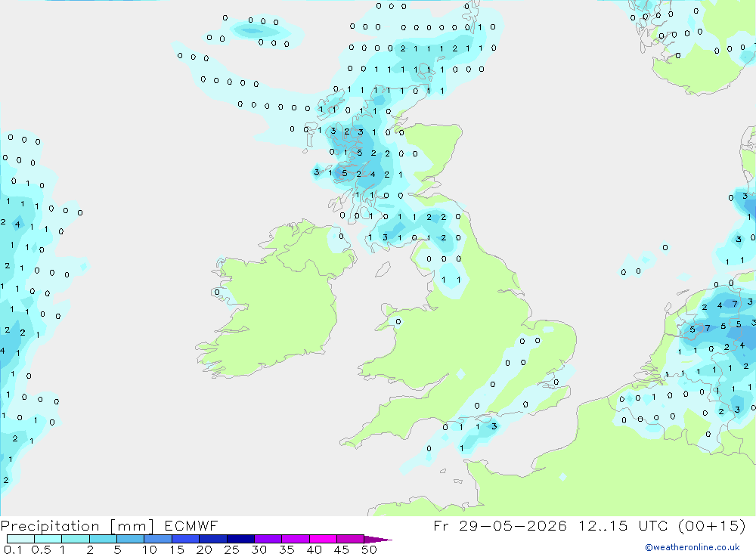Click the legend label '20'

pos(204,549)
